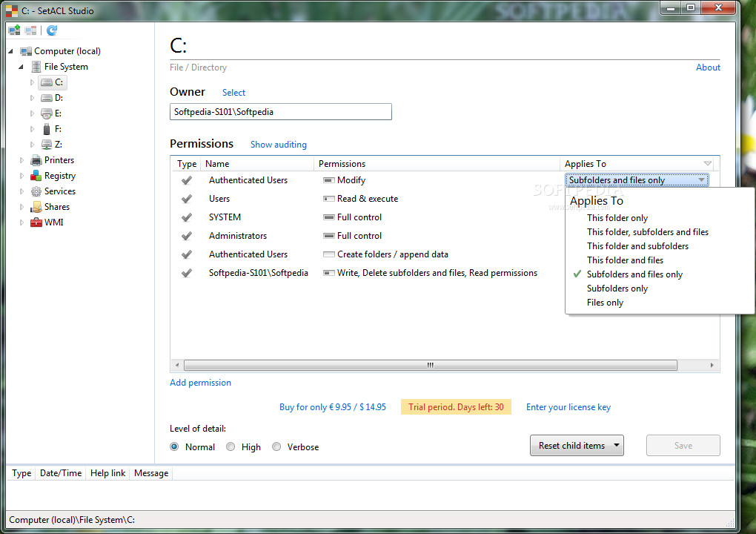The width and height of the screenshot is (756, 534).
Task: Click the Z: network drive icon
Action: tap(47, 144)
